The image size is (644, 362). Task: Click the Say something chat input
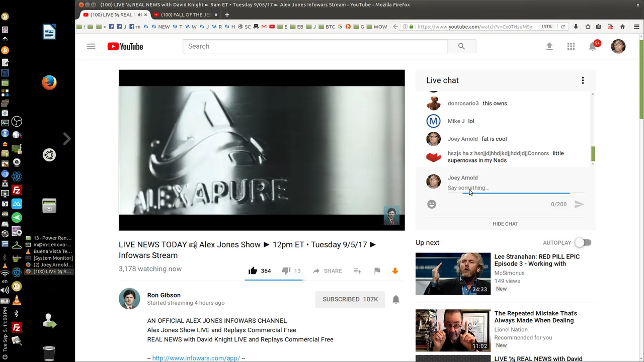(516, 188)
